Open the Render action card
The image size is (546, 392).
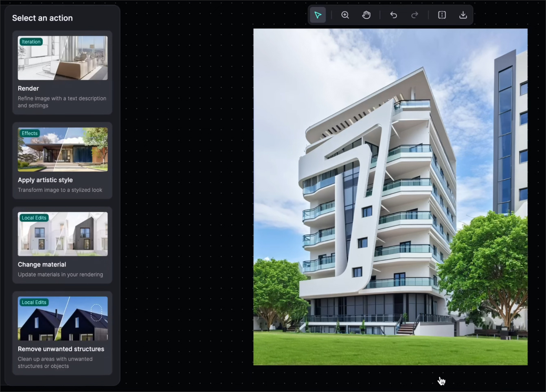pos(62,72)
